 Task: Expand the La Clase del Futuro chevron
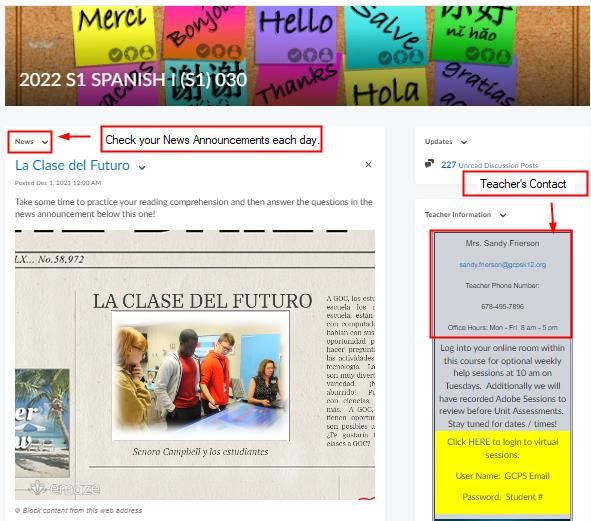(x=142, y=167)
